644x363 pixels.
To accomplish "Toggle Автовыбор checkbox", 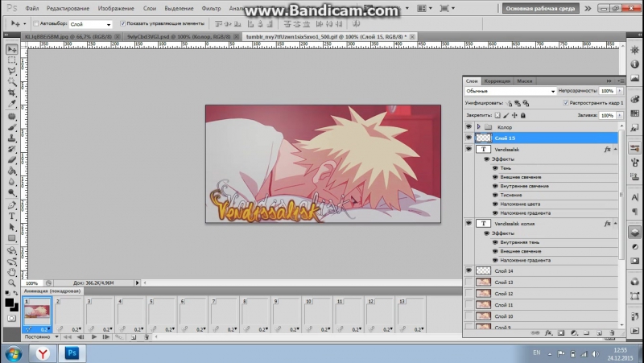I will click(x=35, y=24).
